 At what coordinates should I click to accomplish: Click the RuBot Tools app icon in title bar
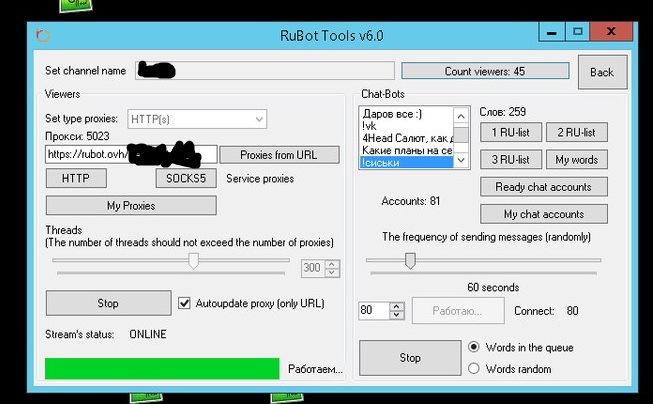[x=42, y=35]
